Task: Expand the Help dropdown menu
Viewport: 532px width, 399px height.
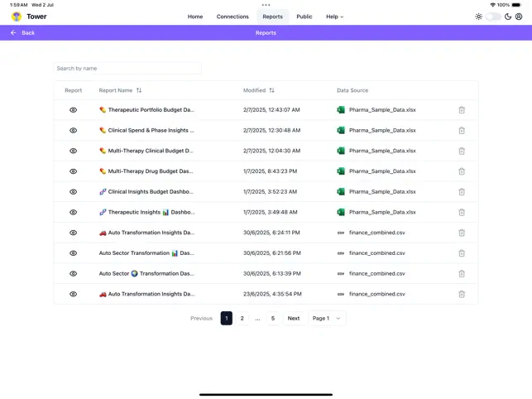Action: 334,17
